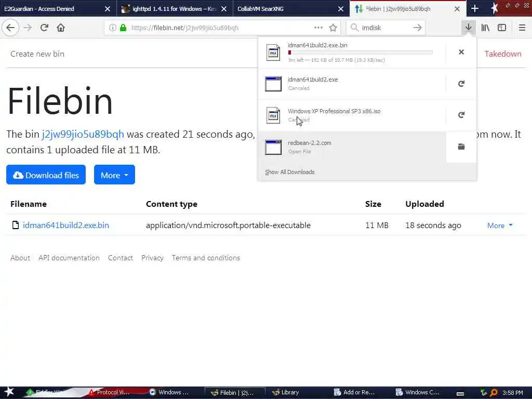Image resolution: width=532 pixels, height=399 pixels.
Task: Switch to CollabVM SearXNG tab
Action: click(285, 9)
